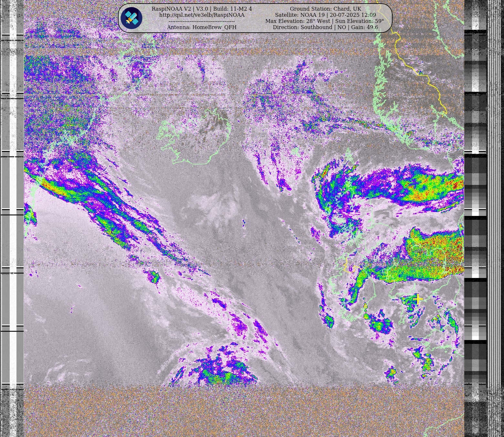504x437 pixels.
Task: Select the 'Direction: Southbound' gain line
Action: (x=325, y=27)
